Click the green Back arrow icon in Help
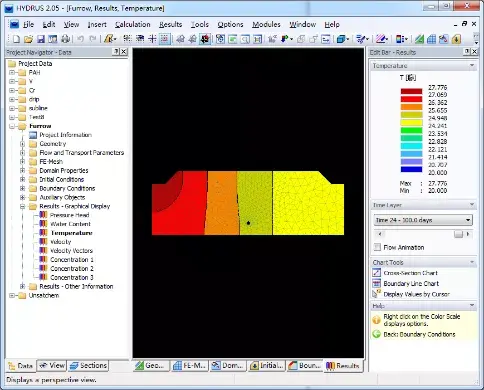 click(x=376, y=334)
